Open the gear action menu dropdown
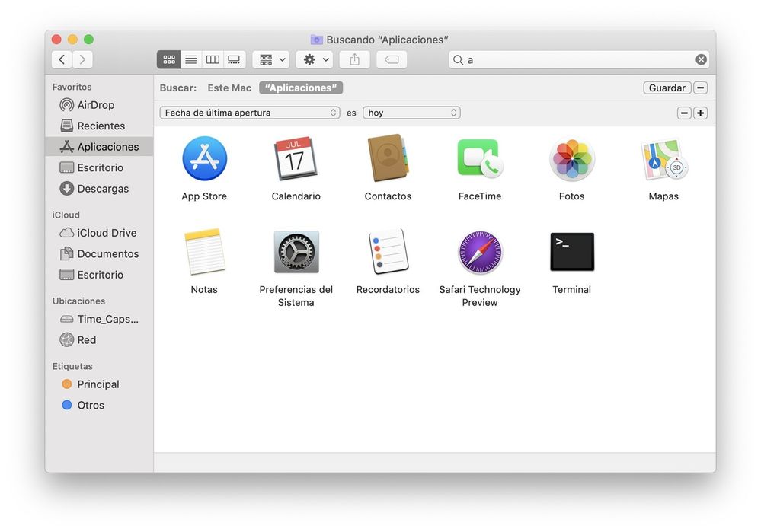The height and width of the screenshot is (532, 761). coord(315,59)
